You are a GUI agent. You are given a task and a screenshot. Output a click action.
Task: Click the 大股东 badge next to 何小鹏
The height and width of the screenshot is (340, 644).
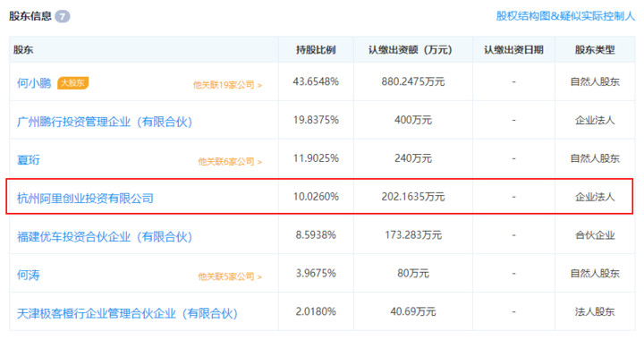pos(72,83)
